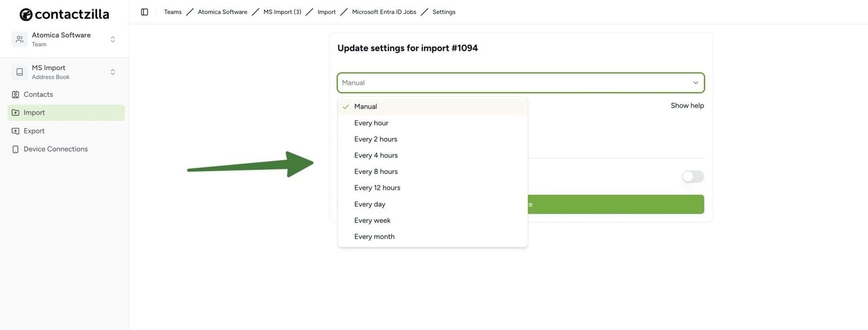
Task: Click the heading 'Update settings for import #1094'
Action: 407,48
